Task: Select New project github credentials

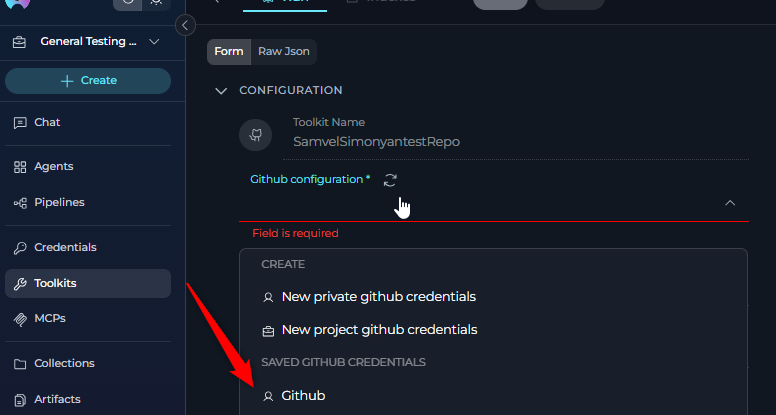Action: 379,330
